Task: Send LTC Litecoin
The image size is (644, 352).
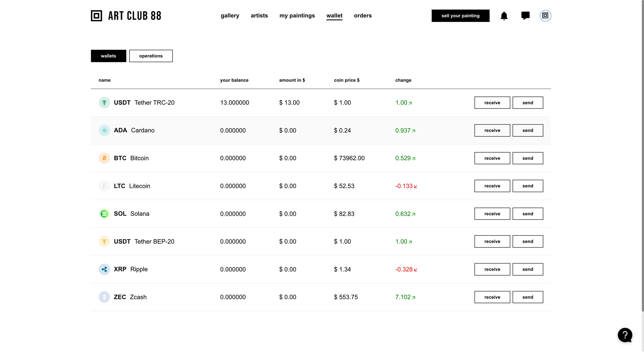Action: pyautogui.click(x=528, y=186)
